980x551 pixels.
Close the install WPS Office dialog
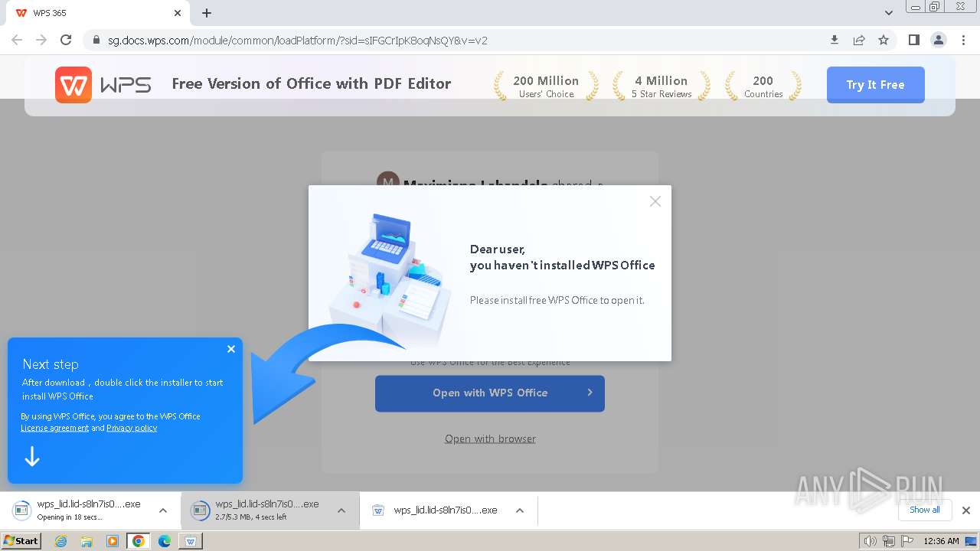[x=655, y=201]
